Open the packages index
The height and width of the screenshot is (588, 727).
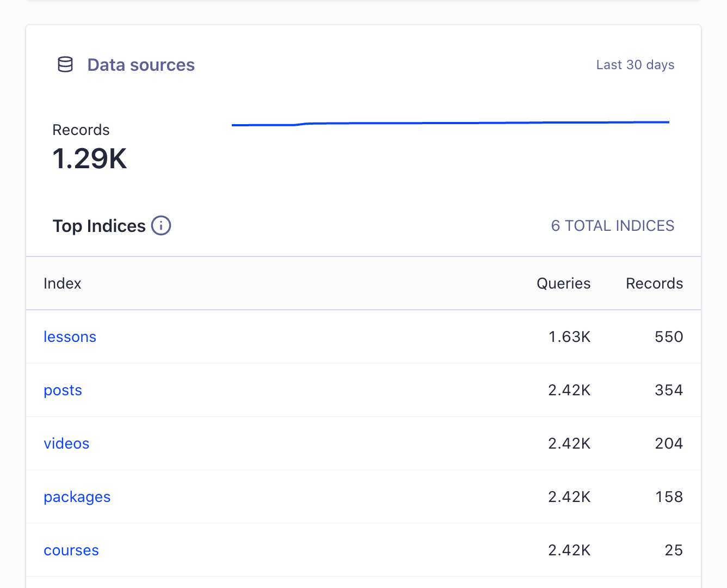pos(77,497)
